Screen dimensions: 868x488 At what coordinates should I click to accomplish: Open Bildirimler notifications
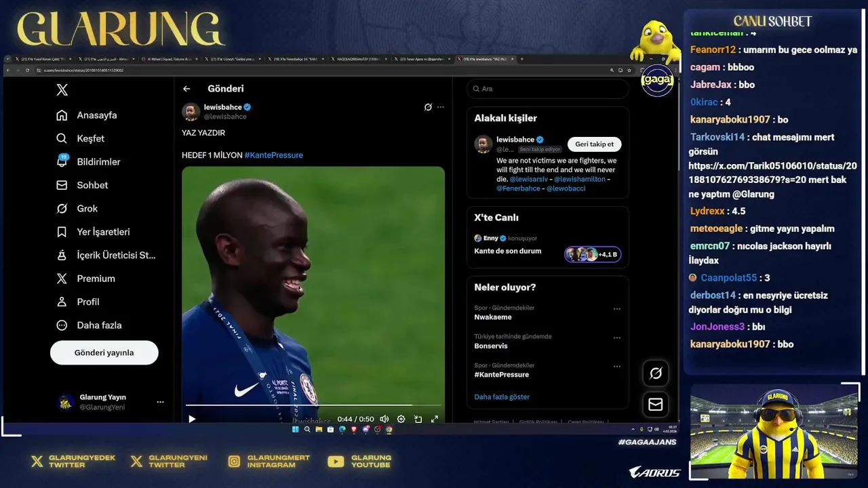(88, 162)
